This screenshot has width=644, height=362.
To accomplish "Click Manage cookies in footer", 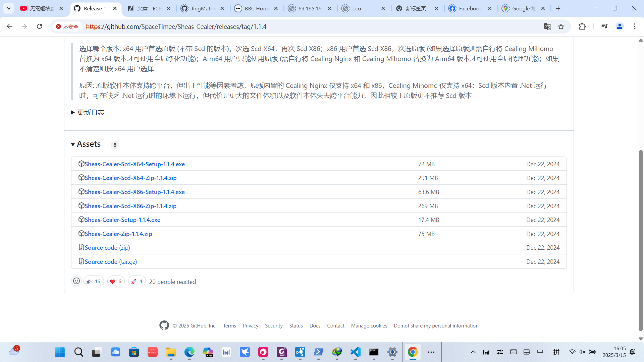I will [x=369, y=325].
